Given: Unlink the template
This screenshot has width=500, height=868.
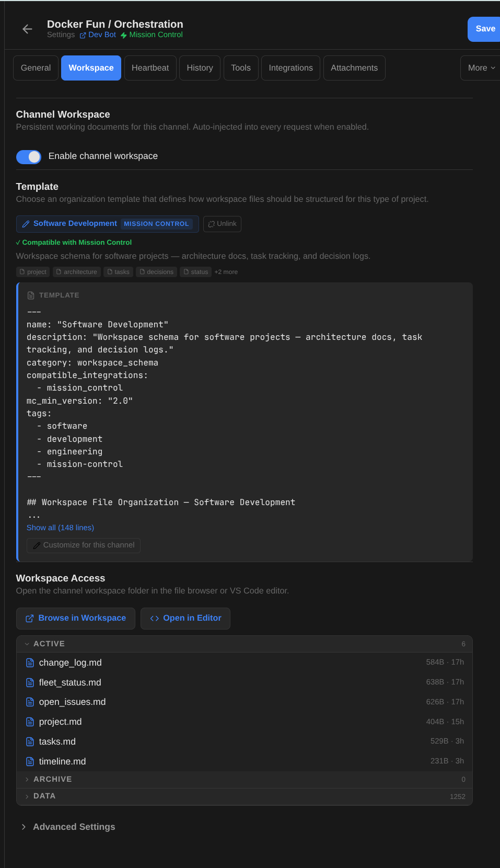Looking at the screenshot, I should click(222, 224).
